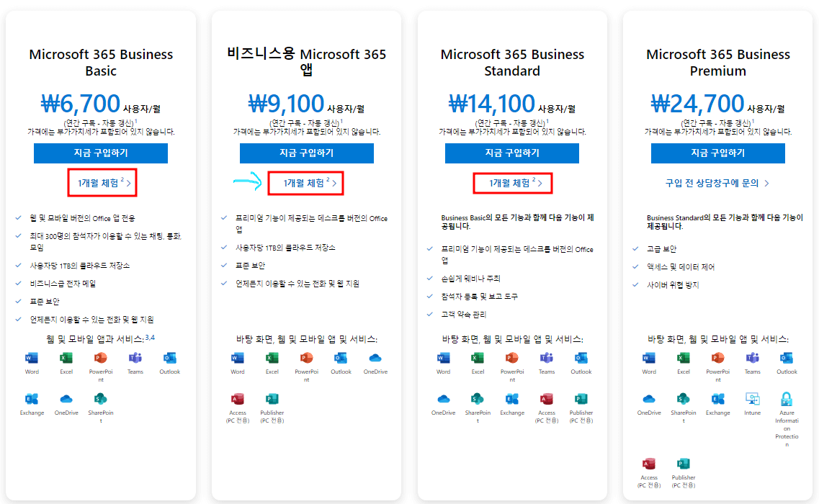
Task: Click 지금 구입하기 for Business Premium plan
Action: pyautogui.click(x=718, y=153)
